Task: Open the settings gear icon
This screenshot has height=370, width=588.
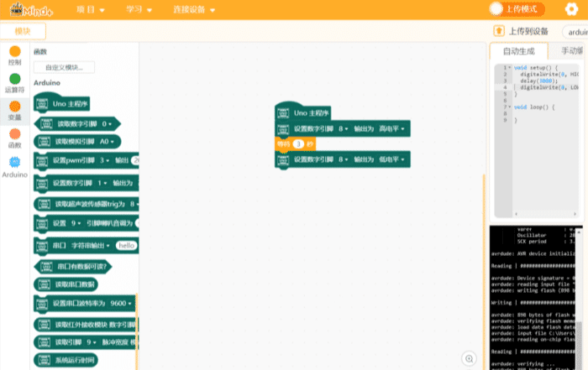Action: tap(572, 9)
